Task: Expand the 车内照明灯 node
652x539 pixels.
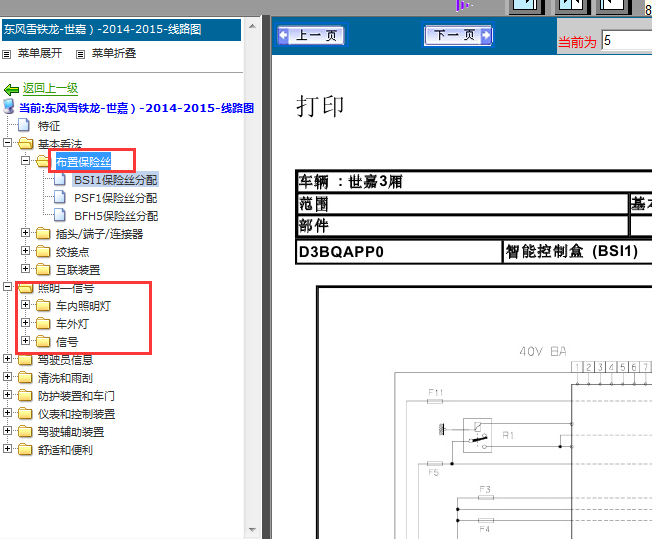Action: (x=25, y=304)
